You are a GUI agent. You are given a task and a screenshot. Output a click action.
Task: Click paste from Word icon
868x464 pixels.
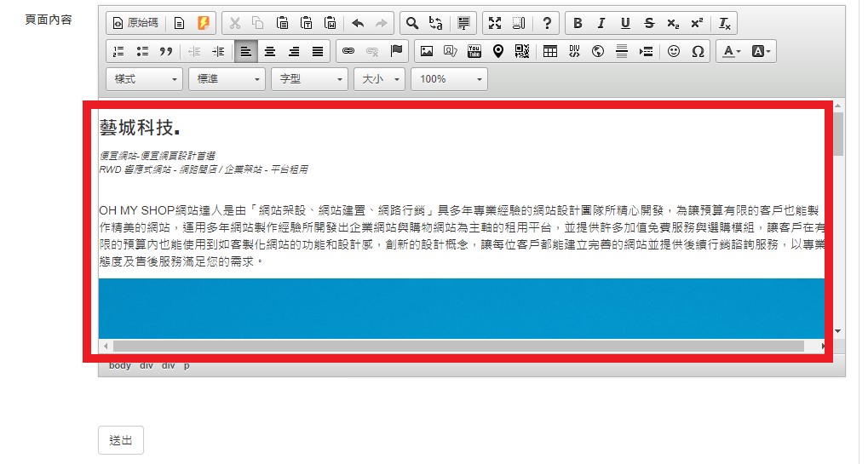[x=330, y=23]
